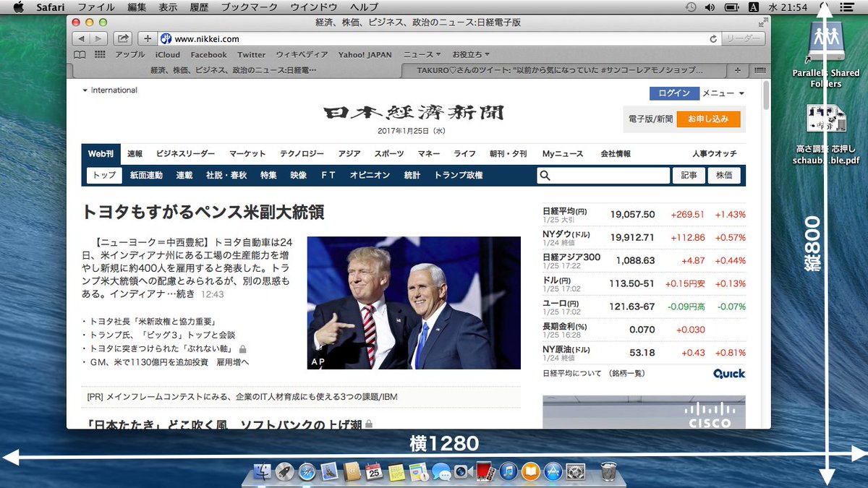Image resolution: width=868 pixels, height=488 pixels.
Task: Enter full screen using the arrows icon
Action: tap(762, 23)
